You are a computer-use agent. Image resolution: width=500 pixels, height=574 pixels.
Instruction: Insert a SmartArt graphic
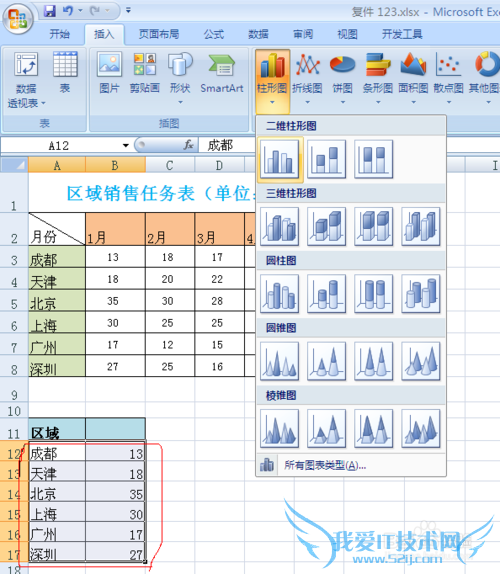222,73
